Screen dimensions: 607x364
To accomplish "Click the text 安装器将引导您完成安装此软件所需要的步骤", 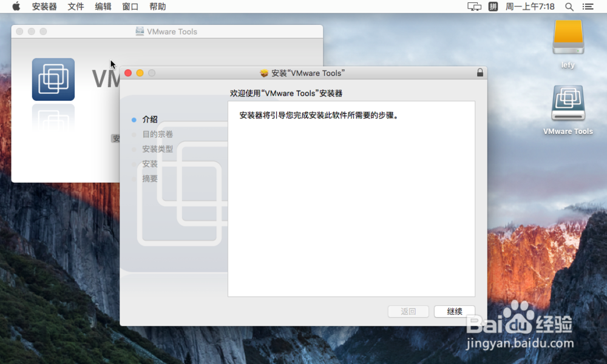I will (x=319, y=115).
